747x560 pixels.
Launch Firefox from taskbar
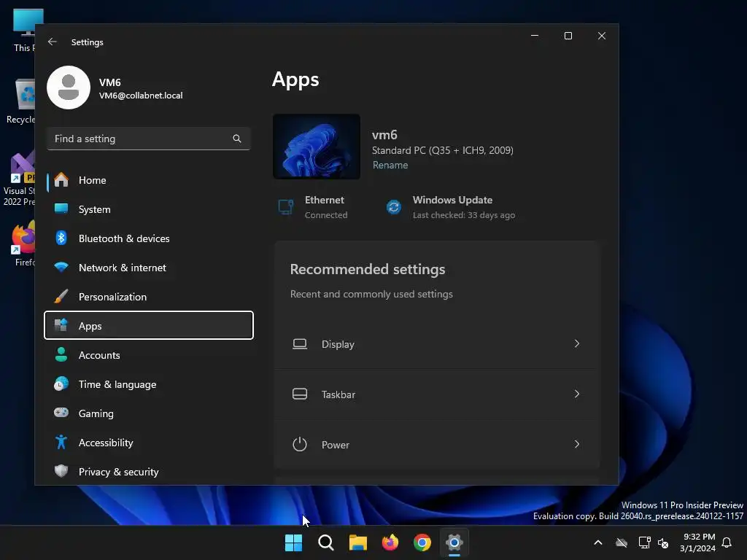tap(390, 542)
